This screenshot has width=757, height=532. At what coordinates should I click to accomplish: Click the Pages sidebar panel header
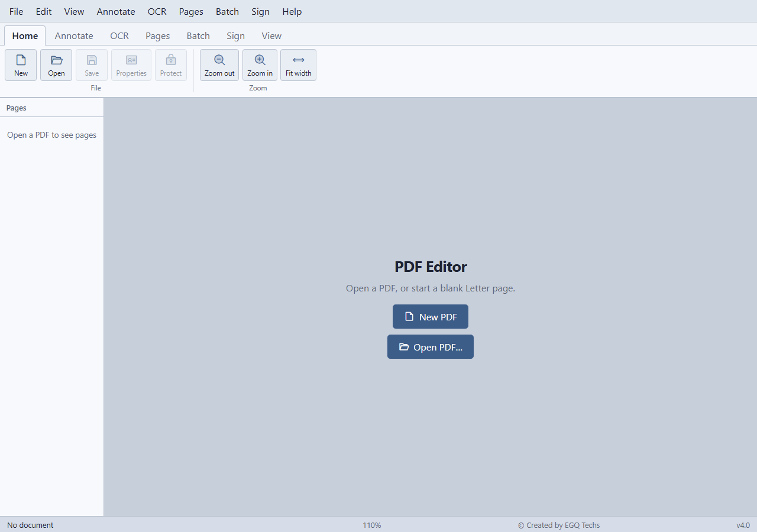coord(52,108)
